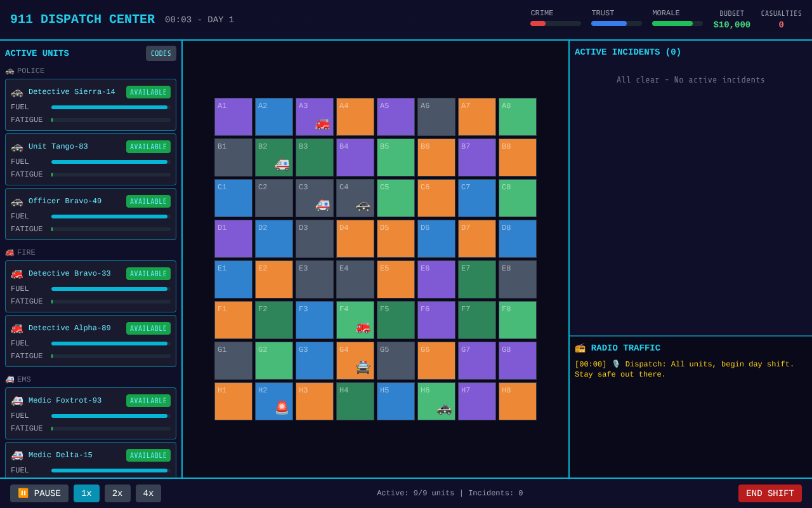The image size is (812, 508).
Task: Click the siren icon in cell H2
Action: (x=282, y=408)
